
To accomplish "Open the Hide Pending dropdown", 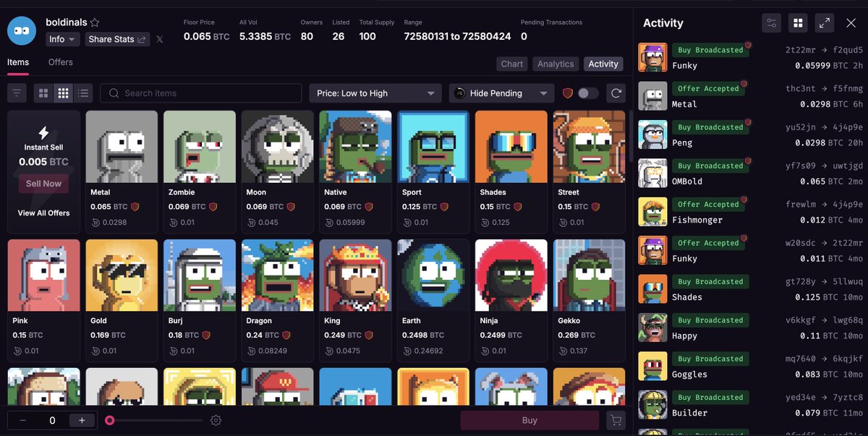I will tap(501, 93).
